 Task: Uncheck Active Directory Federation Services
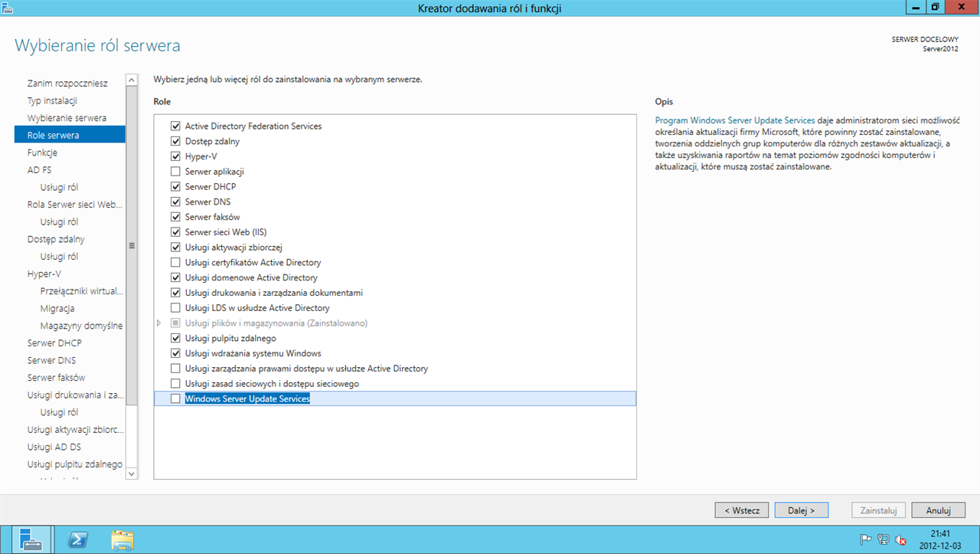pyautogui.click(x=176, y=126)
